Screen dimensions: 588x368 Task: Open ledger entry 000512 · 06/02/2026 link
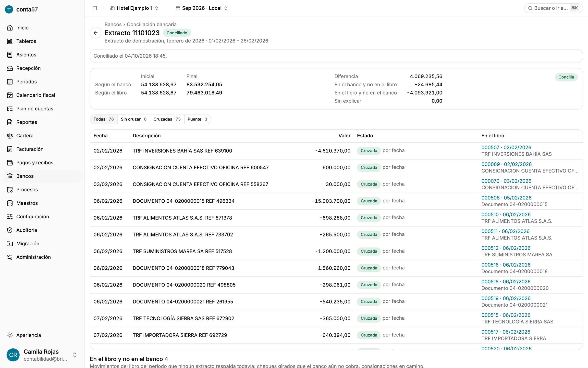tap(506, 248)
